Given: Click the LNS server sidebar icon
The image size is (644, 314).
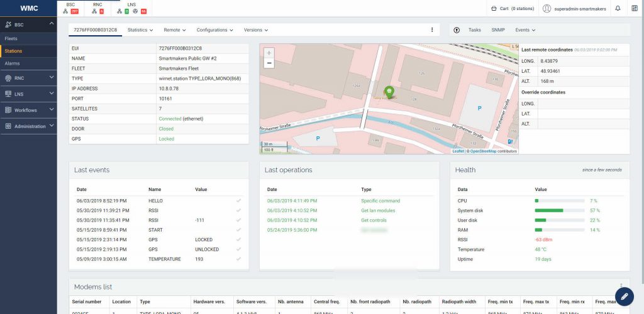Looking at the screenshot, I should click(8, 94).
